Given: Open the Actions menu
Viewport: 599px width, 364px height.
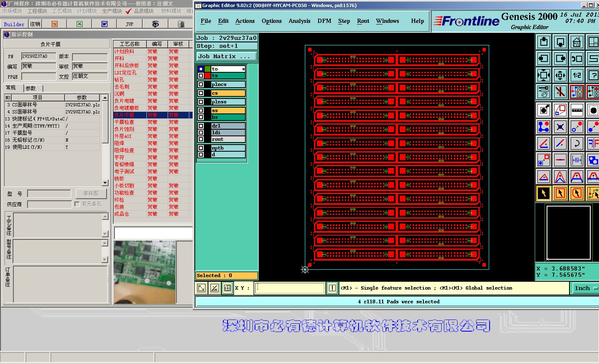Looking at the screenshot, I should pyautogui.click(x=245, y=21).
